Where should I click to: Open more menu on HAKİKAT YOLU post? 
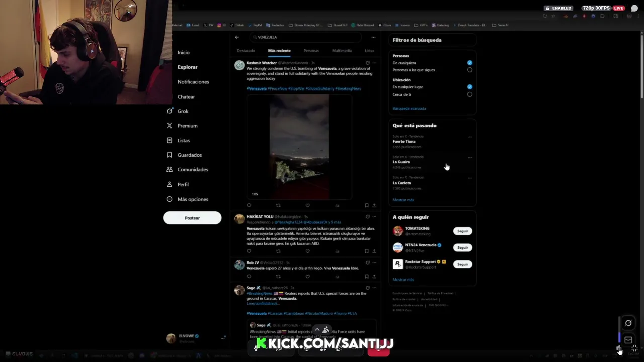tap(374, 216)
